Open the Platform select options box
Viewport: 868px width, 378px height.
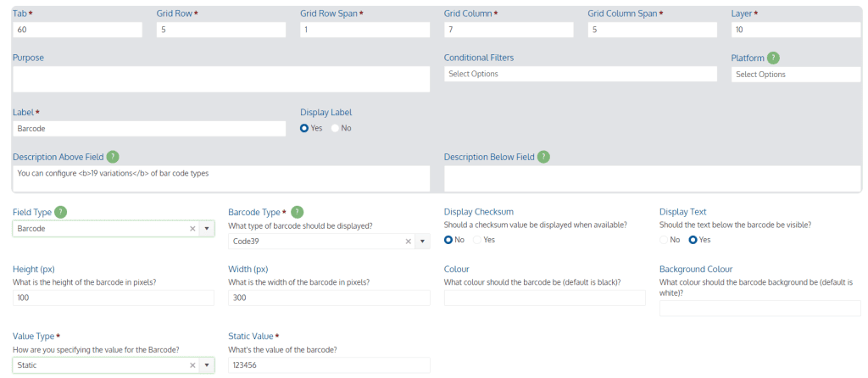coord(796,75)
